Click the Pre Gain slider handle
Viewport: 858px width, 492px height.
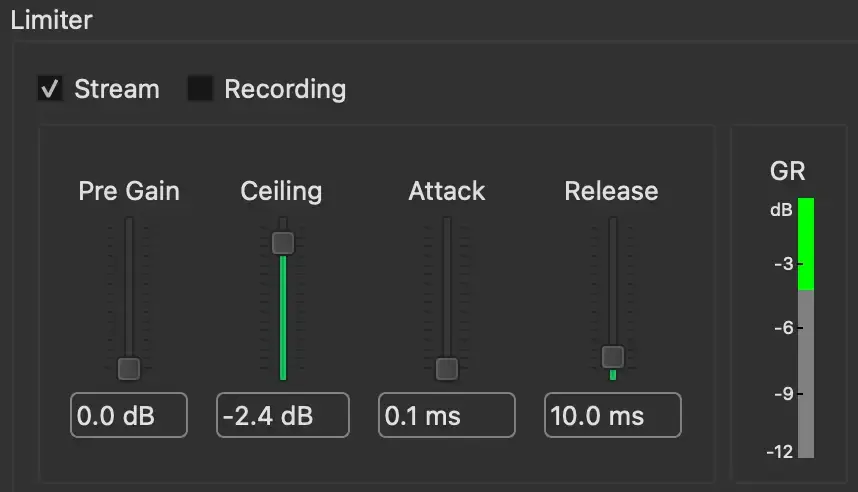[x=129, y=368]
